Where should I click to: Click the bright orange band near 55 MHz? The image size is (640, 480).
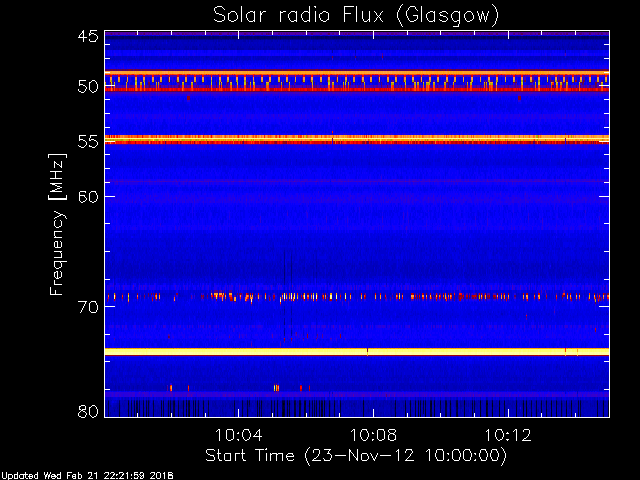click(x=357, y=139)
